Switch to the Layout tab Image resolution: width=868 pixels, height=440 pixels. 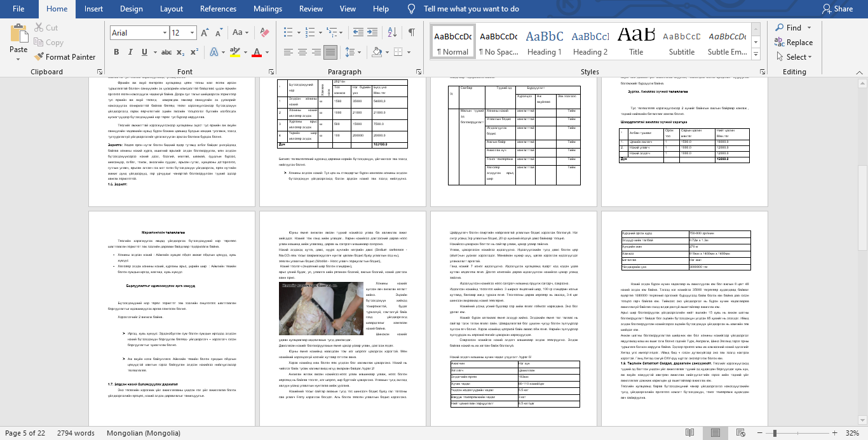point(171,9)
